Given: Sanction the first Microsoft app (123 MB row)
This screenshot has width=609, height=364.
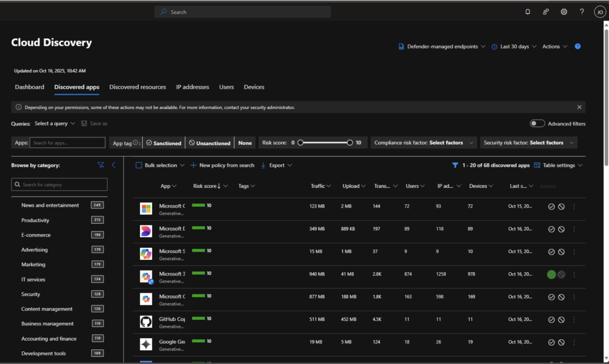Looking at the screenshot, I should tap(551, 207).
